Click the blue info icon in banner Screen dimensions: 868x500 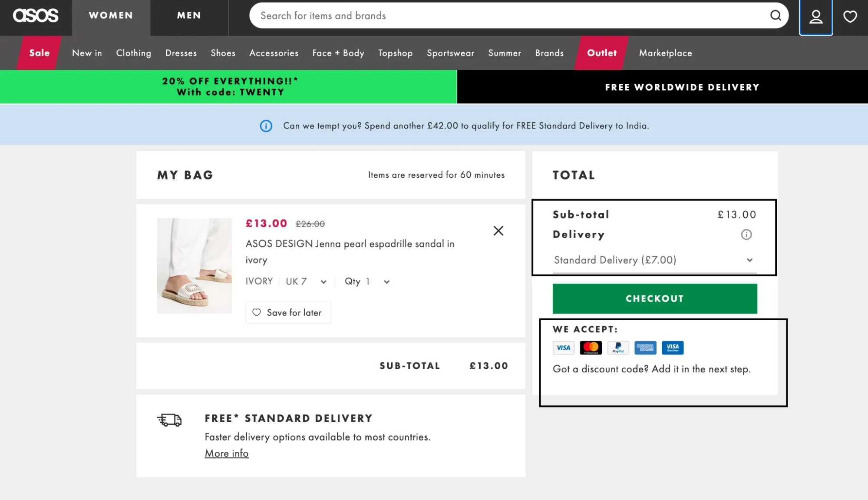click(266, 126)
